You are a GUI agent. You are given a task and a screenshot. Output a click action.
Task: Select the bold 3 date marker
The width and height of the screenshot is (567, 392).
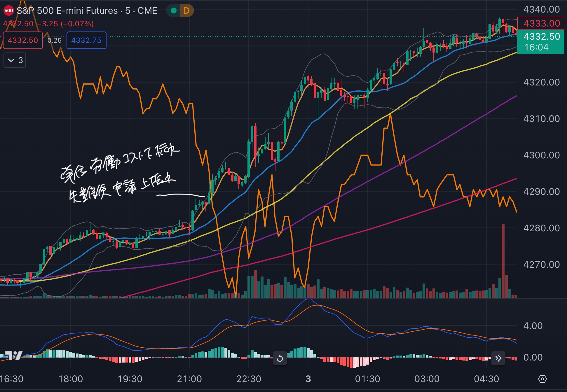pyautogui.click(x=308, y=379)
